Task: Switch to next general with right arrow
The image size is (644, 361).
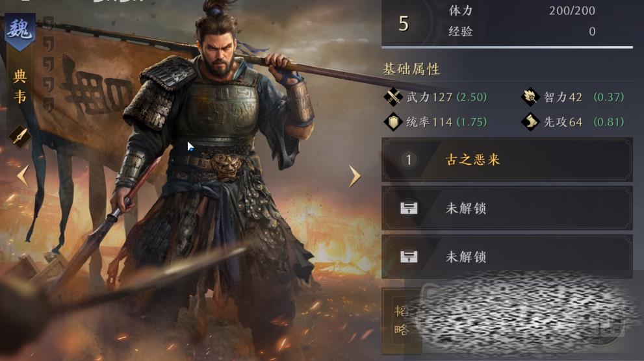Action: (x=354, y=177)
